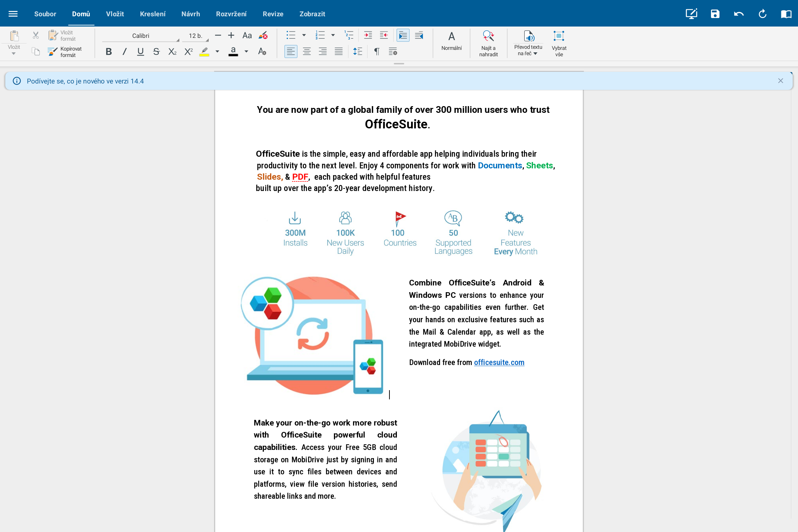
Task: Expand numbered list style dropdown
Action: (x=333, y=35)
